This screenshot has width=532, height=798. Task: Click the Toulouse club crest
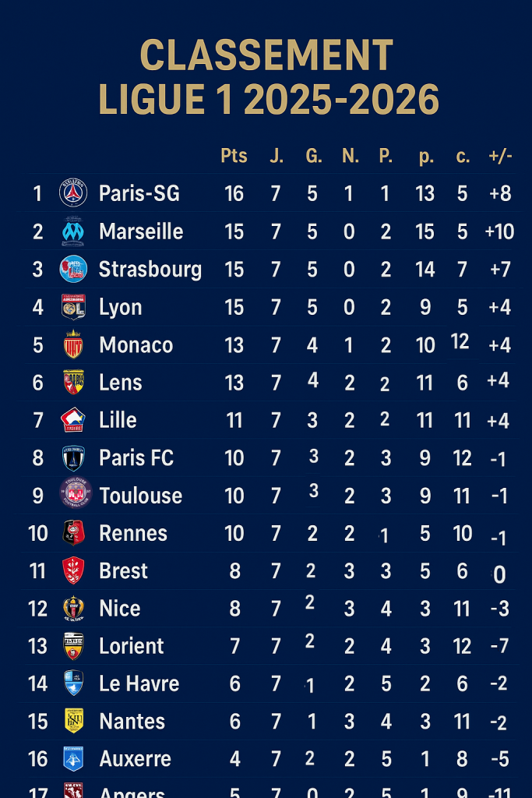pos(76,494)
